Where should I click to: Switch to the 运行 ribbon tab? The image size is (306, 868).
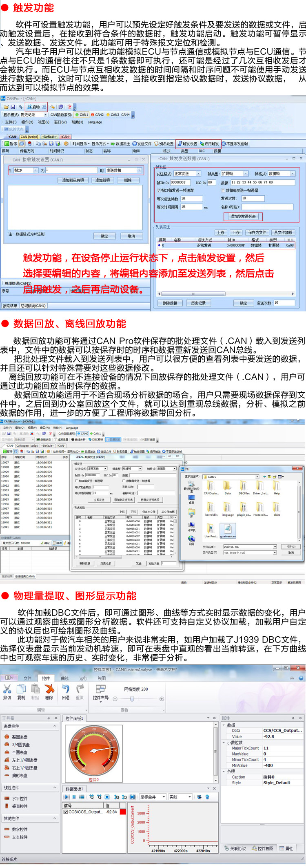pos(83,678)
